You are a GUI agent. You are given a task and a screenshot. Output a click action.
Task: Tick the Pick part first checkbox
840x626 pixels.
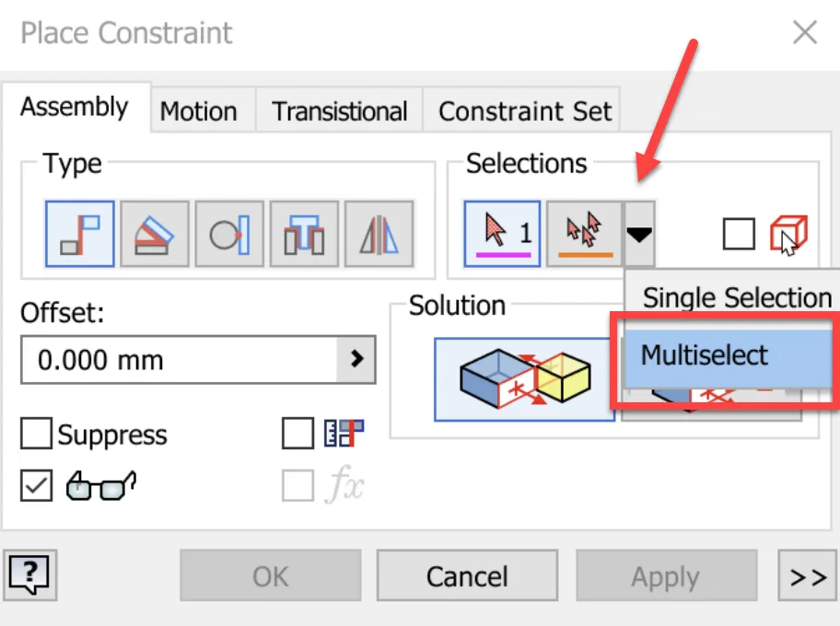pos(739,234)
